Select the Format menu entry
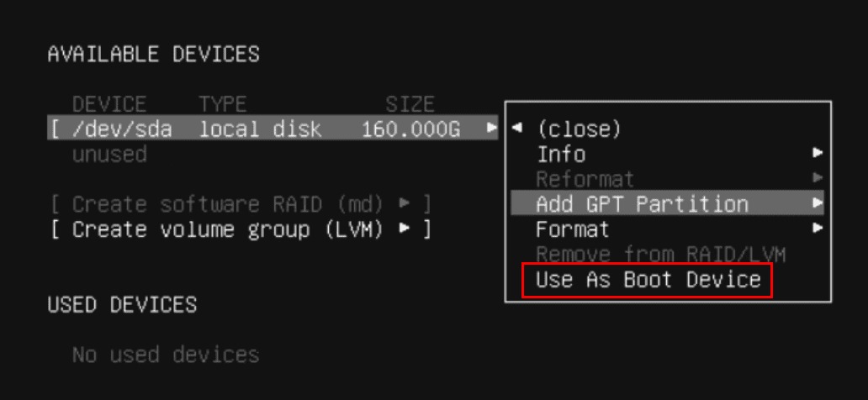The width and height of the screenshot is (868, 400). pyautogui.click(x=573, y=229)
